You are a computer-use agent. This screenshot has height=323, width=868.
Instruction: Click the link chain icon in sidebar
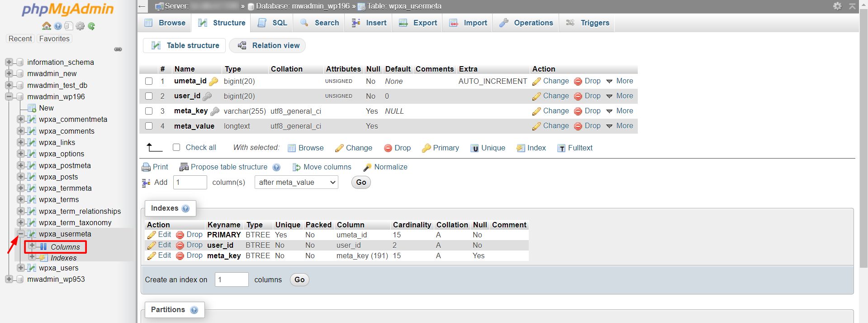[x=118, y=49]
